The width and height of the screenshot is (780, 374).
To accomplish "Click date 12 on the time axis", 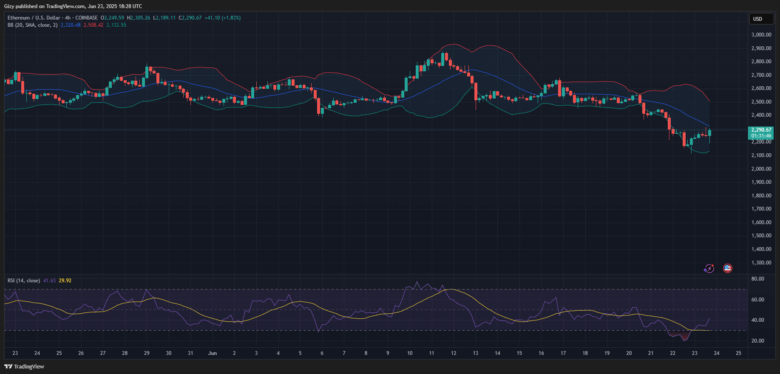I will (453, 353).
